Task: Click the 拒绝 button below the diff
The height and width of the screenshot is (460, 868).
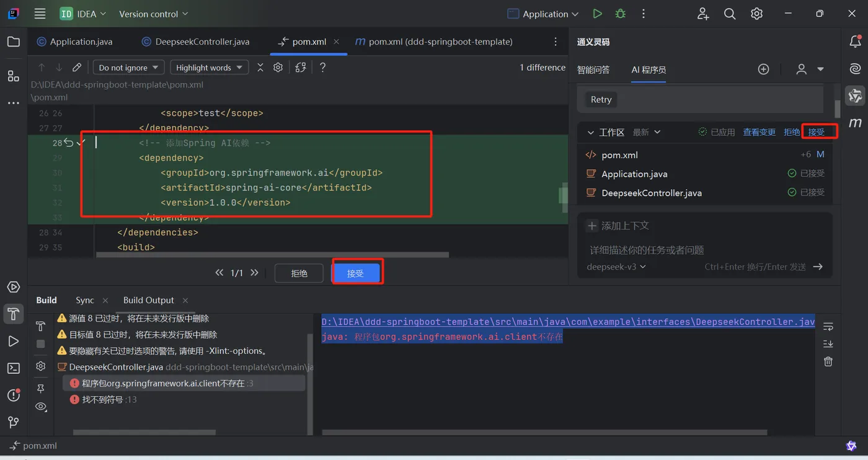Action: click(299, 273)
